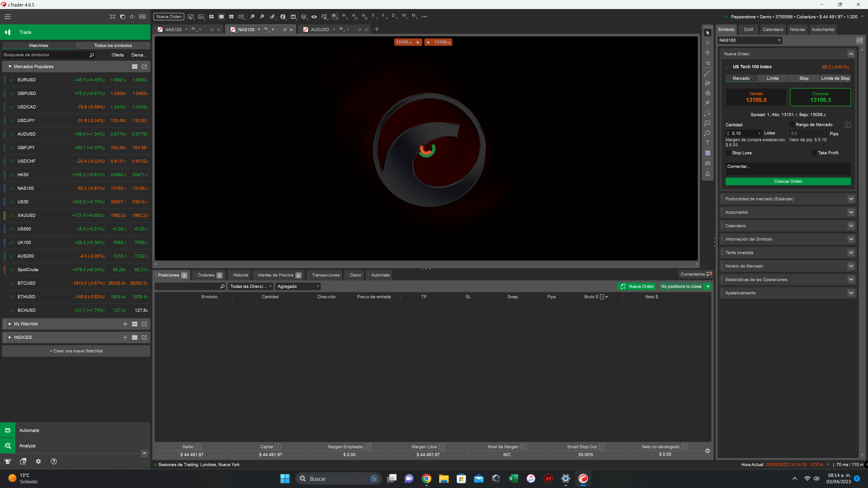The image size is (868, 488).
Task: Open the Historial tab
Action: point(240,275)
